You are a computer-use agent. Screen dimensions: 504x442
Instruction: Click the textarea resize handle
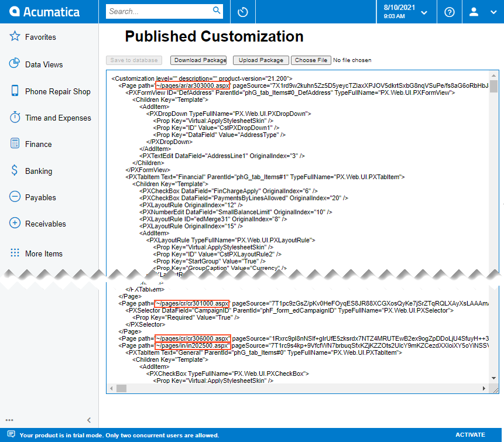coord(495,389)
